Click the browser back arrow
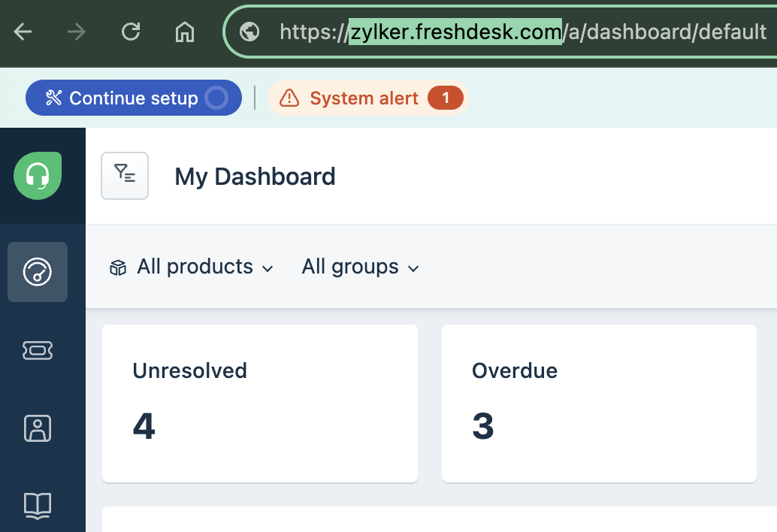Screen dimensions: 777x532 click(x=23, y=32)
